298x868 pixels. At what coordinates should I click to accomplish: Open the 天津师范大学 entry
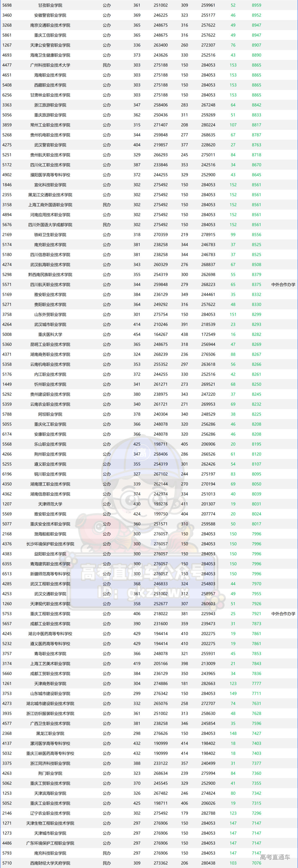pyautogui.click(x=50, y=504)
